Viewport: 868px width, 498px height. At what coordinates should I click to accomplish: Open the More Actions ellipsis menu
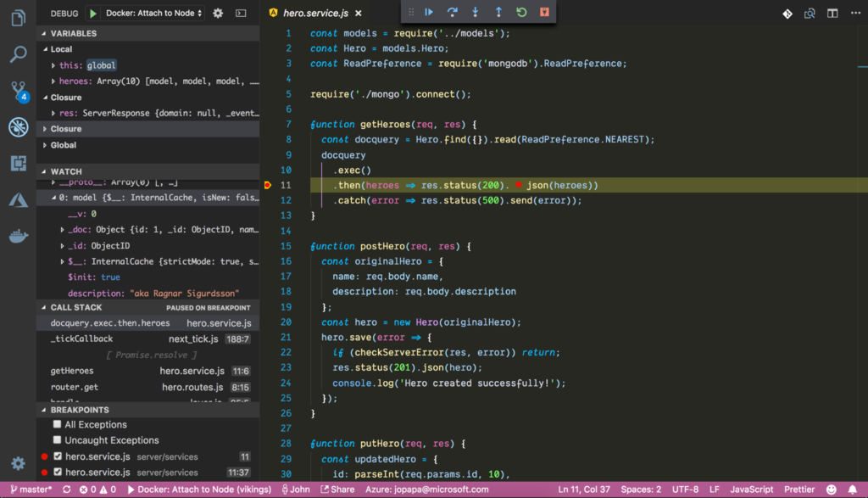[x=854, y=14]
